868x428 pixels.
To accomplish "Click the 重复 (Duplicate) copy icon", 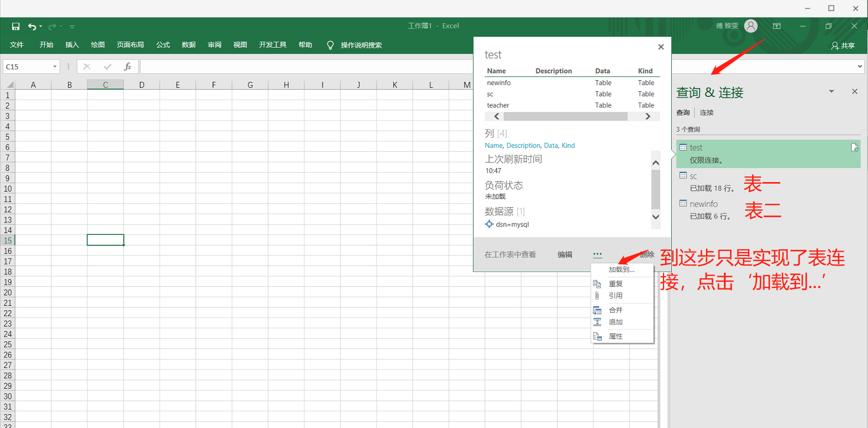I will [597, 283].
